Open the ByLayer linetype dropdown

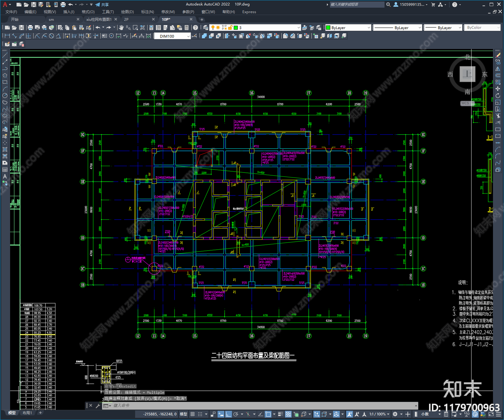[x=398, y=28]
